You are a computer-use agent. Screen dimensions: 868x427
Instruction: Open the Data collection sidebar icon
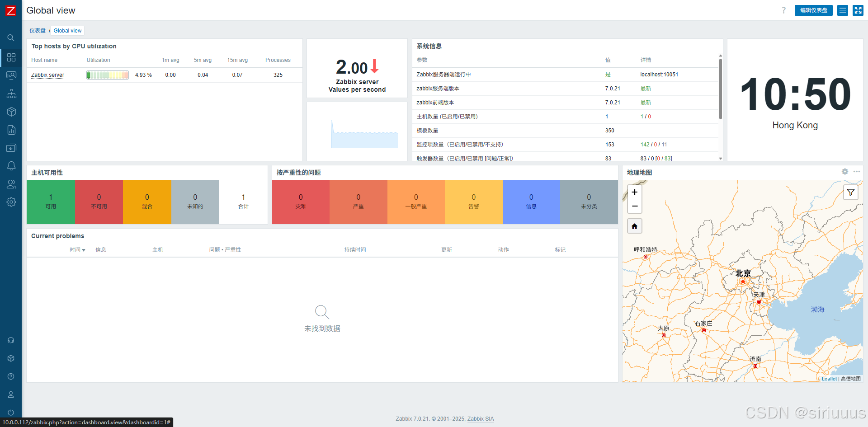pyautogui.click(x=11, y=148)
